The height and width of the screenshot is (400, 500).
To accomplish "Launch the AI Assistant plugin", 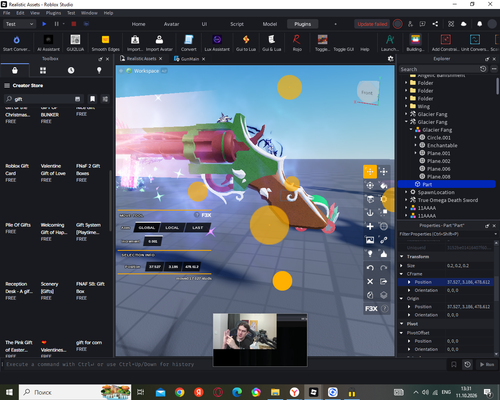I will (x=48, y=43).
